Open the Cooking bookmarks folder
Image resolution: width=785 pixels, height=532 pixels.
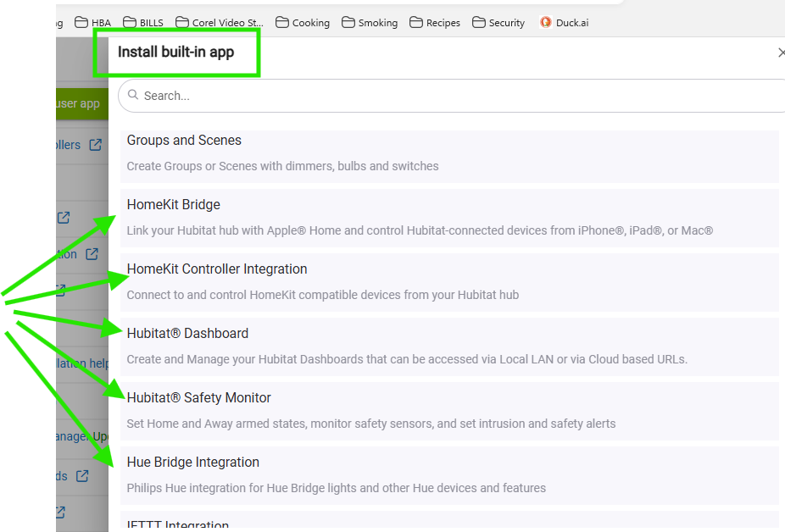[303, 23]
